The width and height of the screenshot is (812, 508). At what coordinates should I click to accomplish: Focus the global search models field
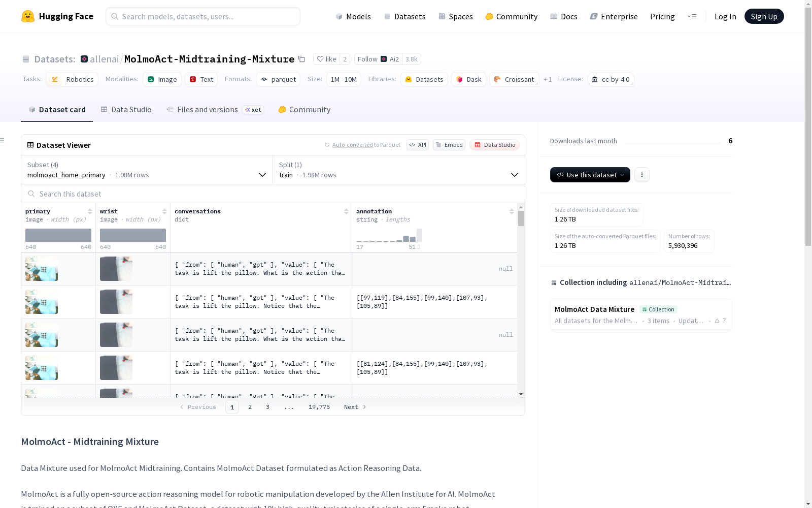click(203, 16)
